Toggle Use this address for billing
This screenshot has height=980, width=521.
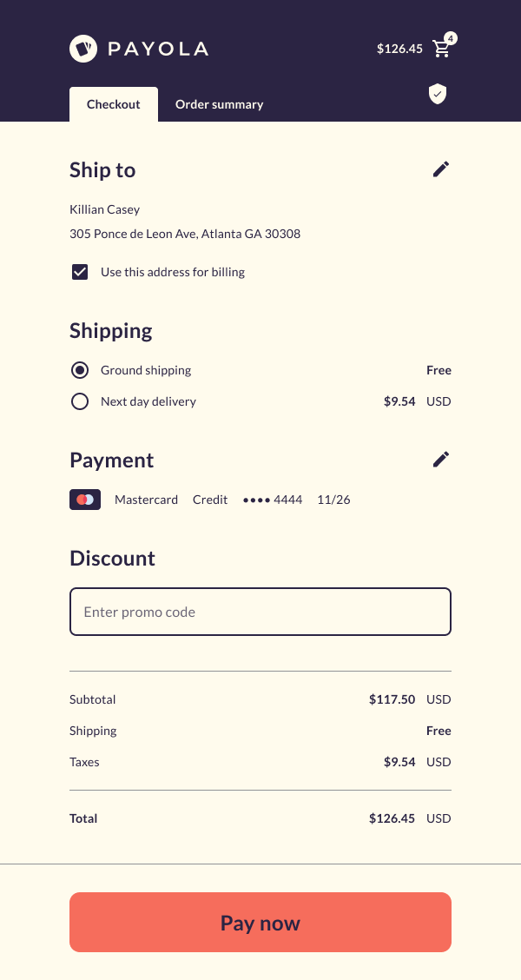[x=80, y=272]
